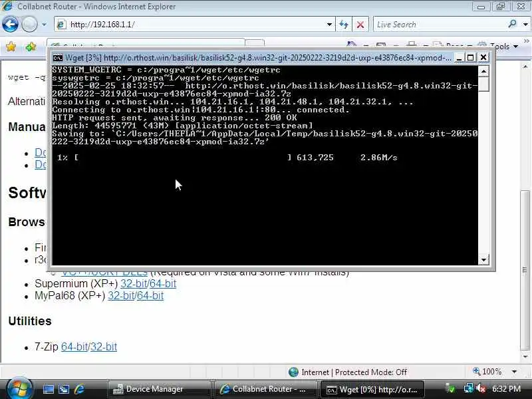Click the muted volume tray icon
Image resolution: width=532 pixels, height=399 pixels.
481,389
